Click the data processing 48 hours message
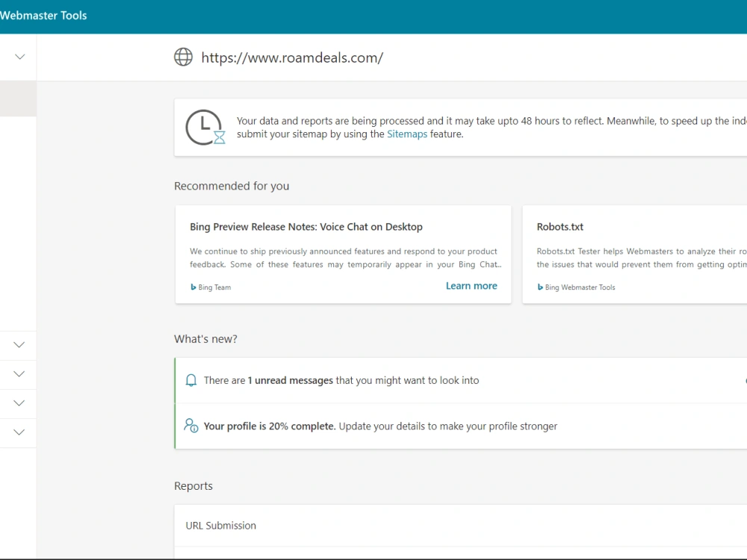 click(492, 127)
